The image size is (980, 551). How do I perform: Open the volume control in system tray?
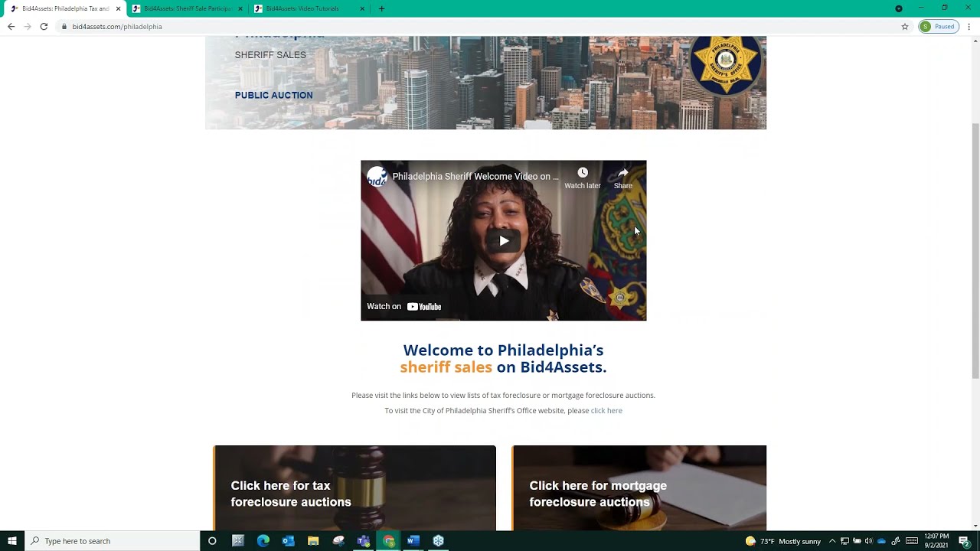[869, 541]
